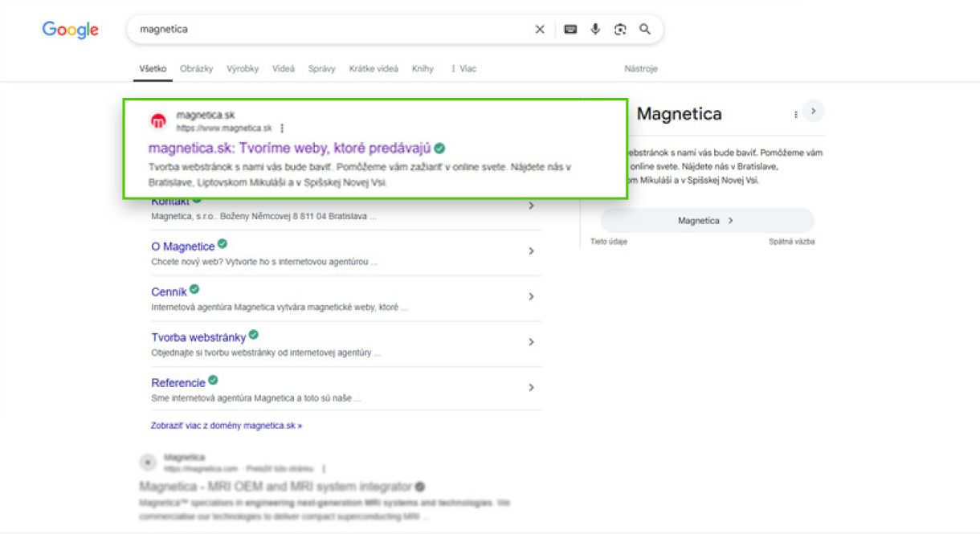Open the three-dot menu beside magnetica.sk URL

tap(283, 127)
